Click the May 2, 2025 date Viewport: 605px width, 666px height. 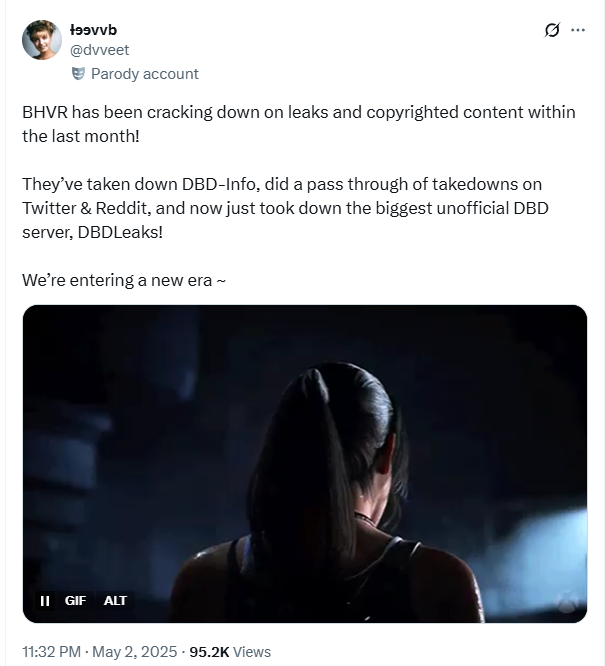134,652
